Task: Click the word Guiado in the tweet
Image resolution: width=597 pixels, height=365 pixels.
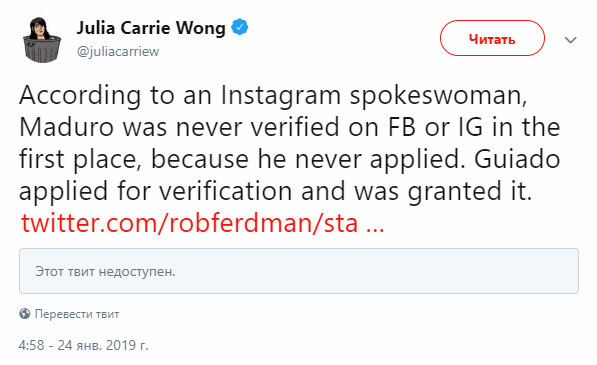Action: [517, 159]
